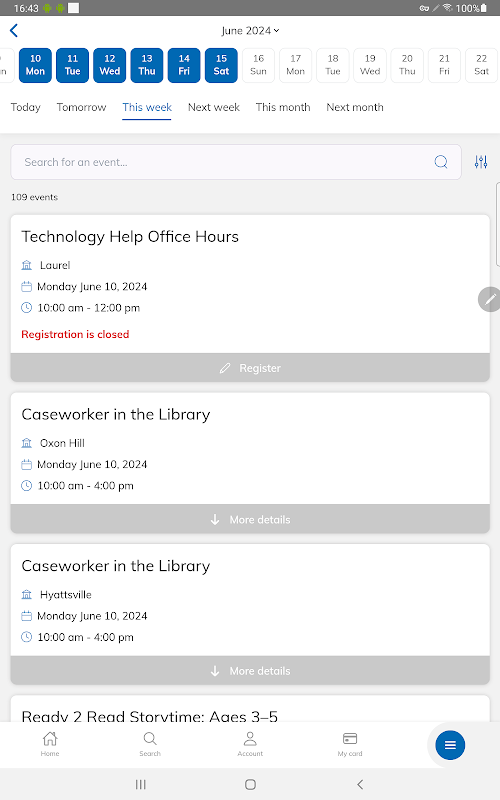
Task: Select Sunday the 16th date tile
Action: click(x=259, y=65)
